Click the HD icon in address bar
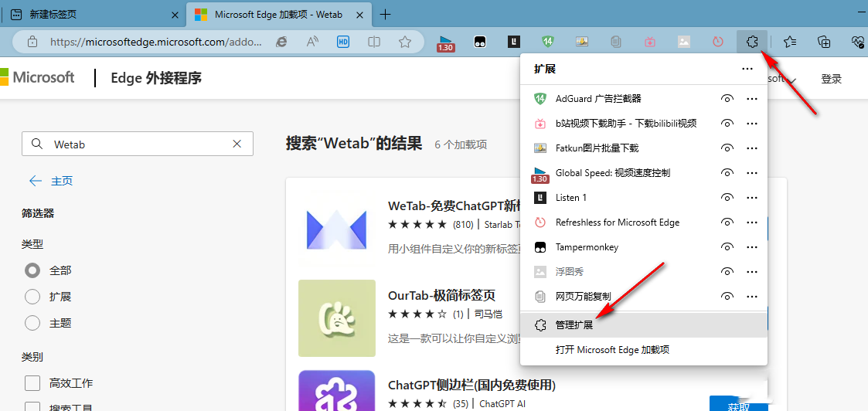The width and height of the screenshot is (868, 411). coord(343,42)
